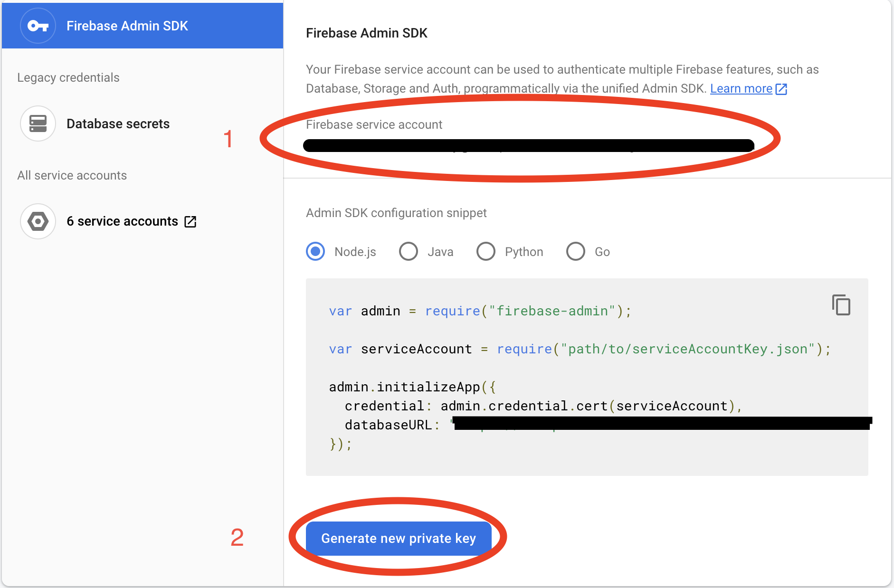The image size is (894, 588).
Task: Click the admin.initializeApp({ code line
Action: pyautogui.click(x=412, y=387)
